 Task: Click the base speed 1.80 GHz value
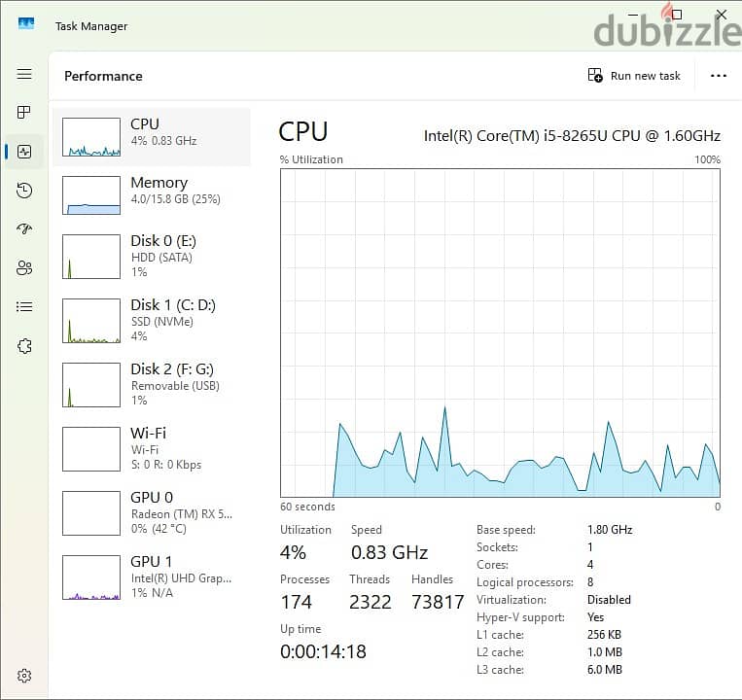610,530
